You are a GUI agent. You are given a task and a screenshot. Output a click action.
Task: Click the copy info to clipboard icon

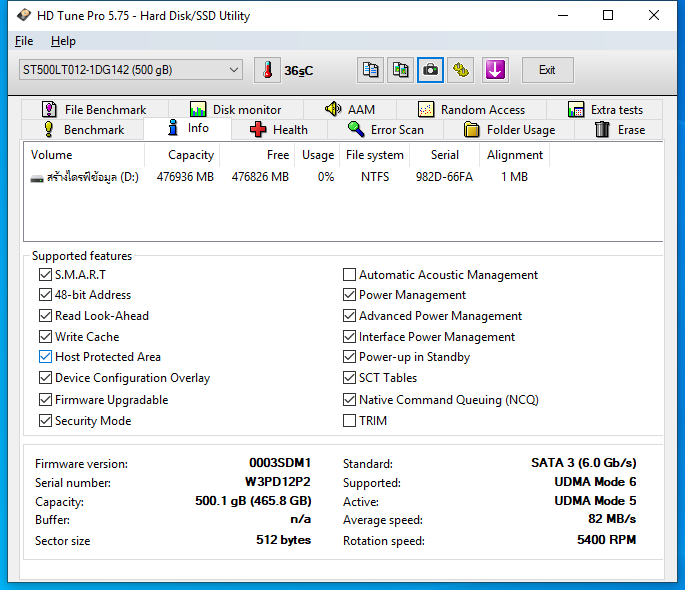[x=371, y=70]
